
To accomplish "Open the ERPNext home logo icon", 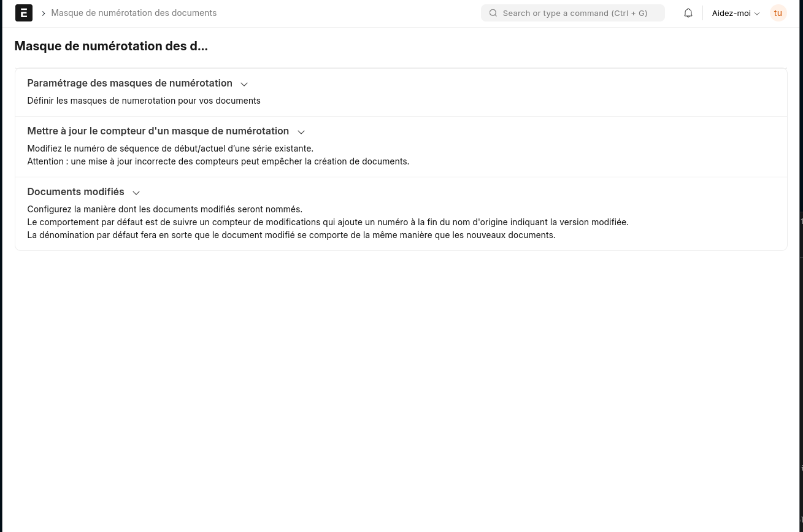I will (24, 13).
